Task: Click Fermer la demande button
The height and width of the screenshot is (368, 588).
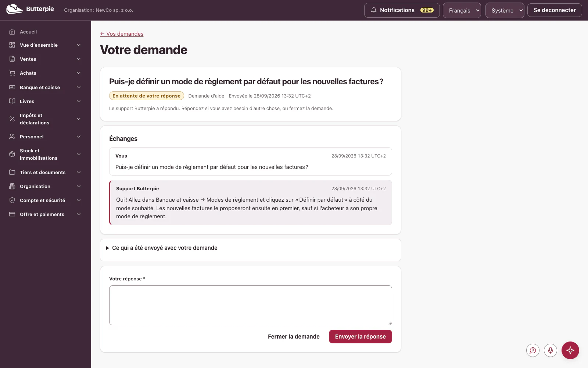Action: point(294,337)
